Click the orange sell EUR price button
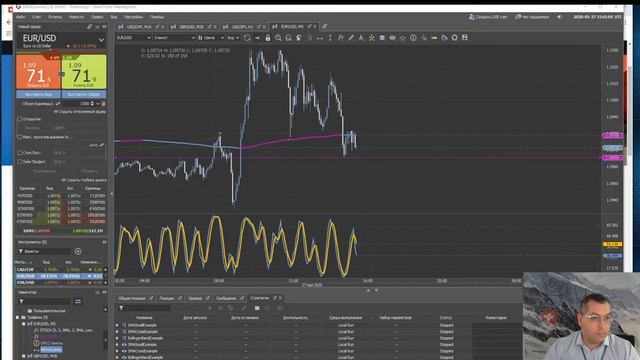This screenshot has height=360, width=640. 38,72
